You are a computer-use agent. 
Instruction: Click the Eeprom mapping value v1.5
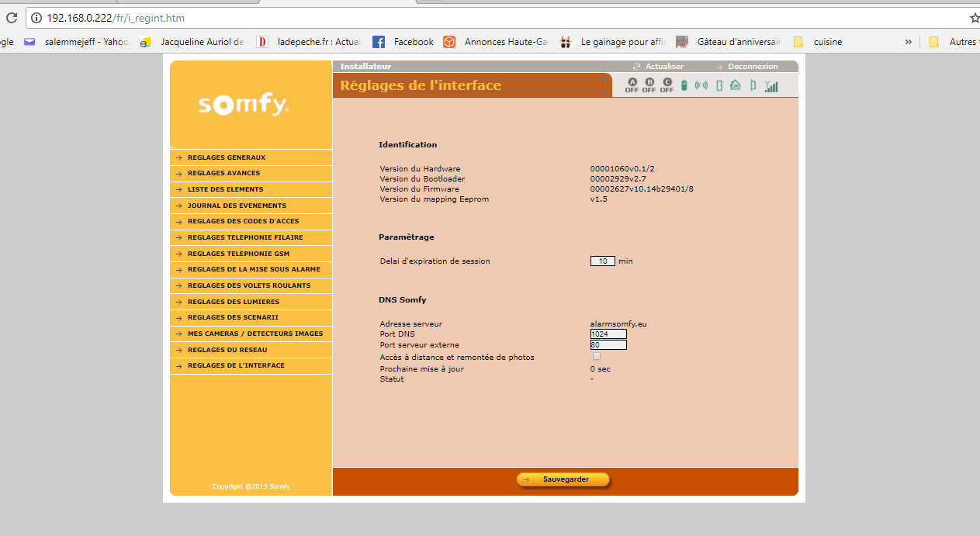598,199
